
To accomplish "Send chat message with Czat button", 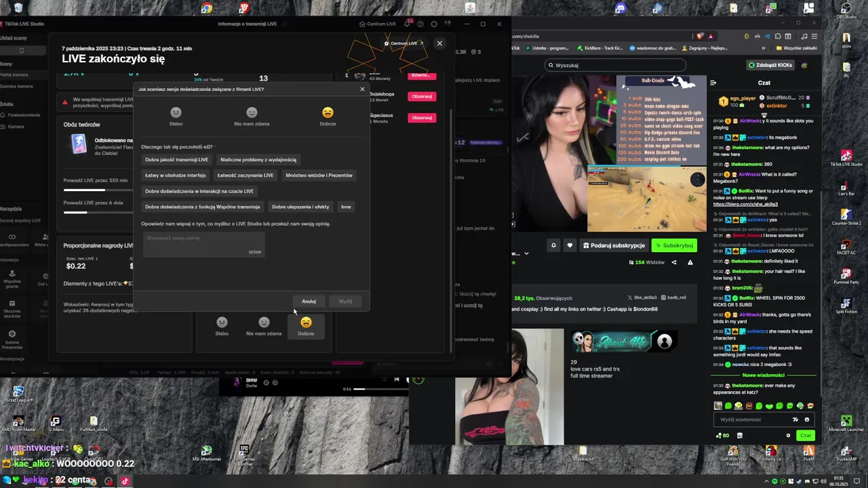I will point(805,436).
